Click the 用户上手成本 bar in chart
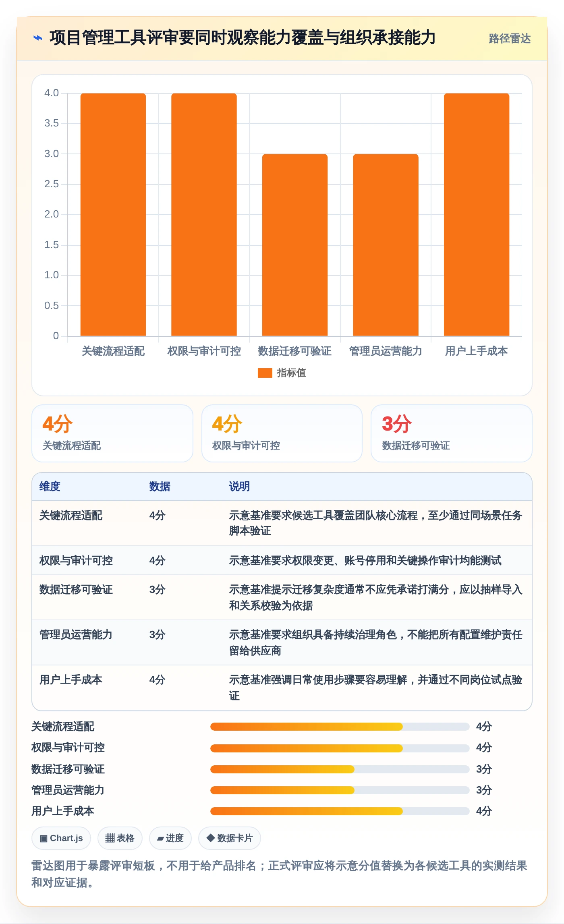The image size is (564, 924). pyautogui.click(x=477, y=214)
